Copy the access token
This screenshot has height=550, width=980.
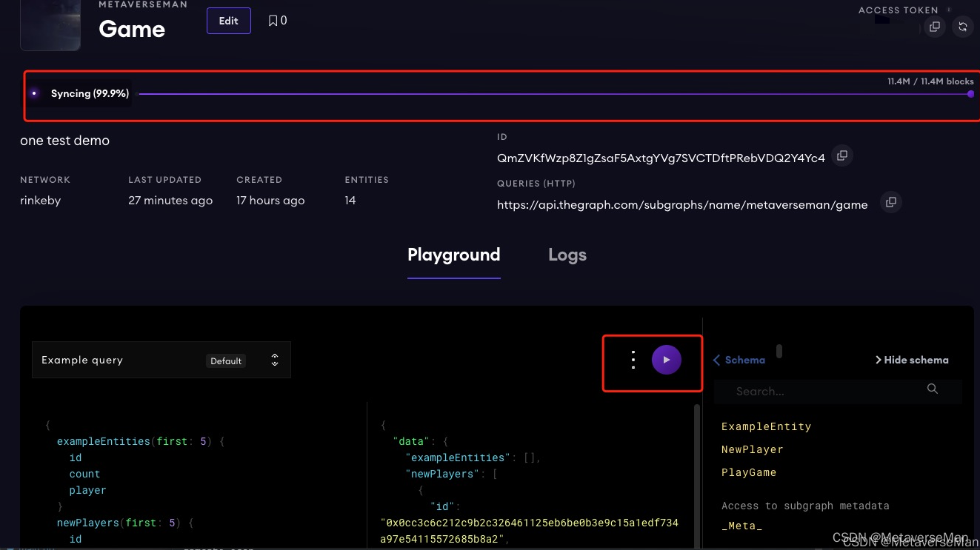tap(935, 27)
